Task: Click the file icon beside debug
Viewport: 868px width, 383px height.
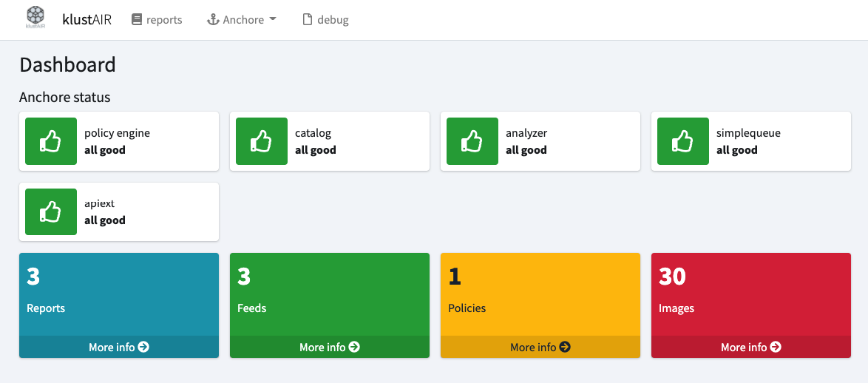Action: 308,19
